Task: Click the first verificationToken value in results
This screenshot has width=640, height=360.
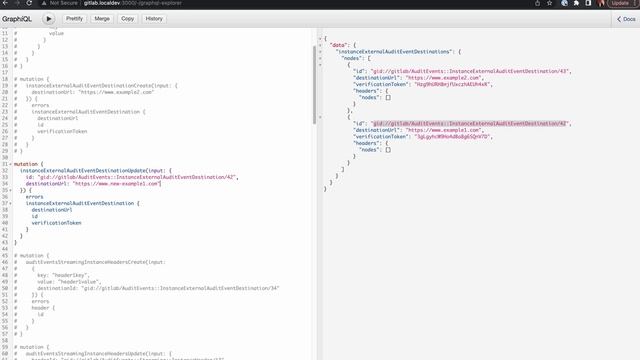Action: [453, 84]
